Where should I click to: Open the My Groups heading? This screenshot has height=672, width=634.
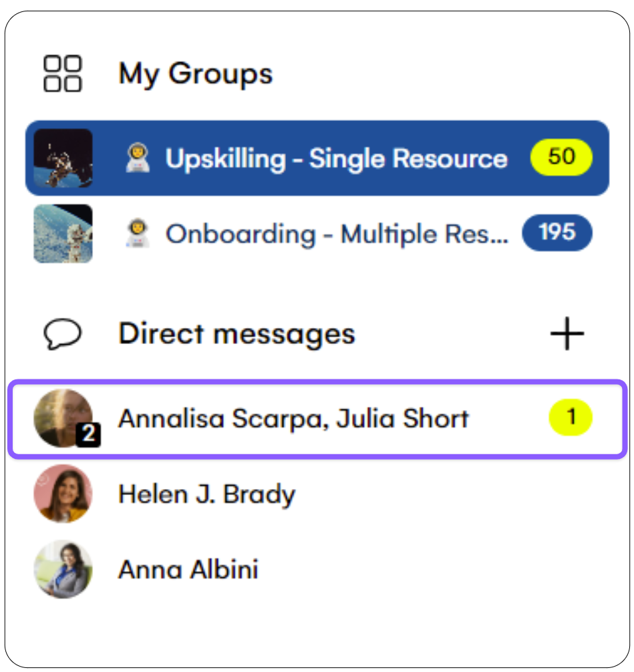coord(196,73)
